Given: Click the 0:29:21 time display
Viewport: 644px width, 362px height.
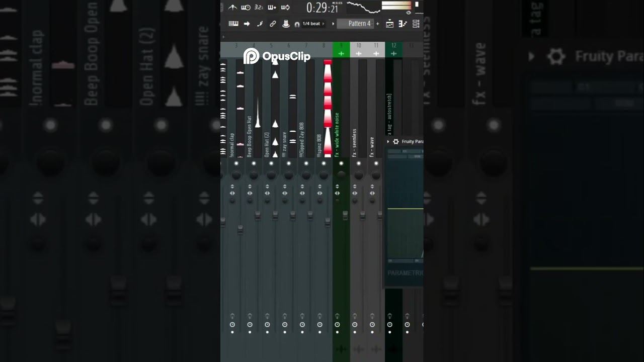Looking at the screenshot, I should tap(323, 8).
